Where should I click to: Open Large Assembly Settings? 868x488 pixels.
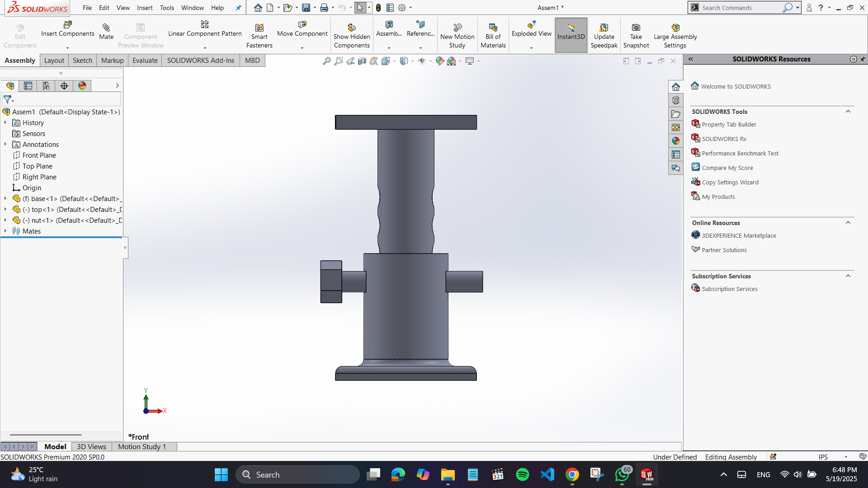(x=675, y=36)
